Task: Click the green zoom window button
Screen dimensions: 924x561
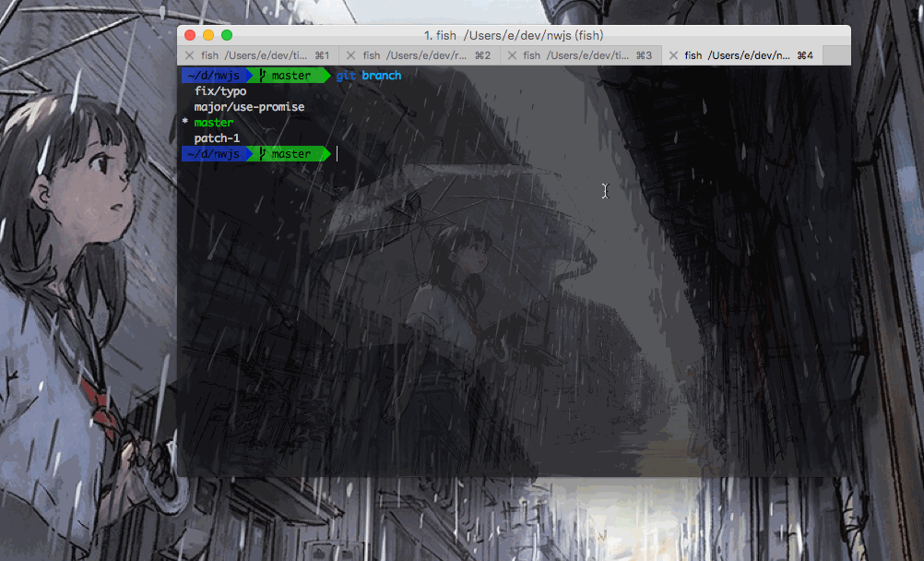Action: tap(227, 35)
